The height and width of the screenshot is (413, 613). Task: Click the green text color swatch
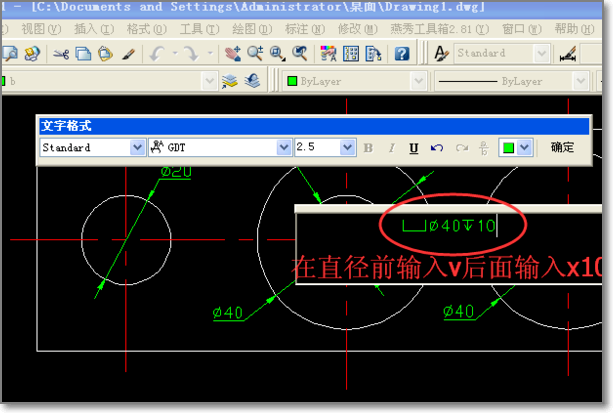pos(508,148)
